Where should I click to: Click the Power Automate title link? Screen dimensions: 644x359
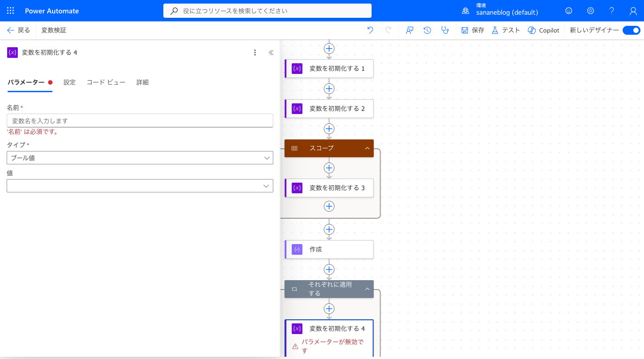pos(52,11)
